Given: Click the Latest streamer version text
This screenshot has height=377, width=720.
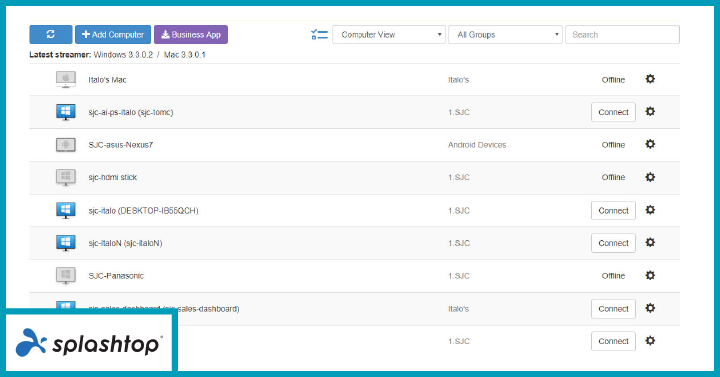Looking at the screenshot, I should 118,55.
